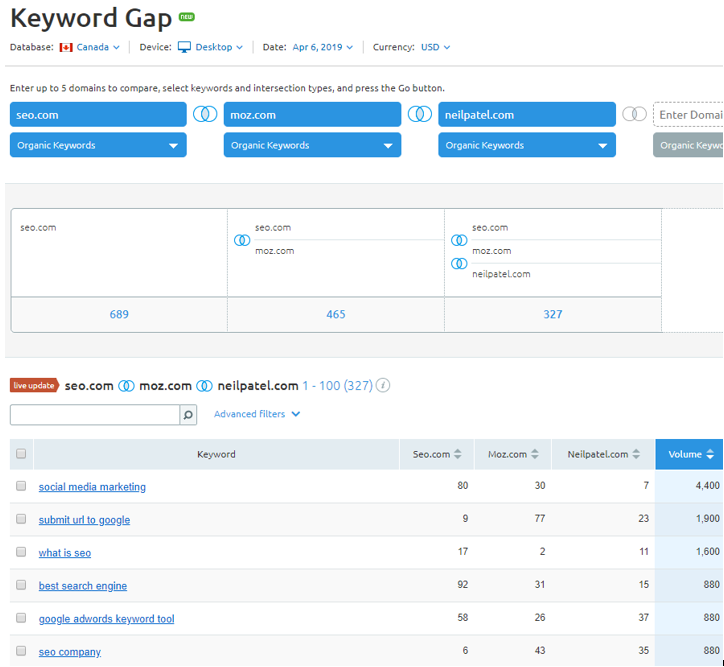Viewport: 724px width, 667px height.
Task: Open Organic Keywords dropdown under neilpatel.com
Action: pos(527,145)
